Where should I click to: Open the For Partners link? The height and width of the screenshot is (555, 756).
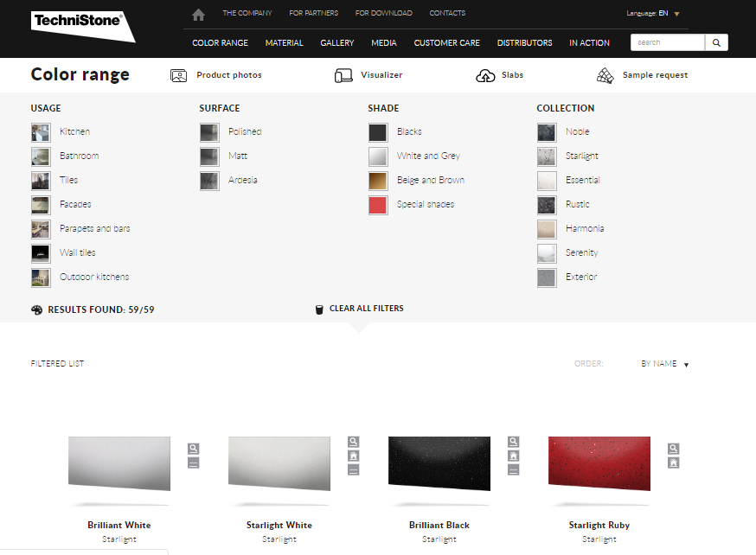click(x=313, y=13)
